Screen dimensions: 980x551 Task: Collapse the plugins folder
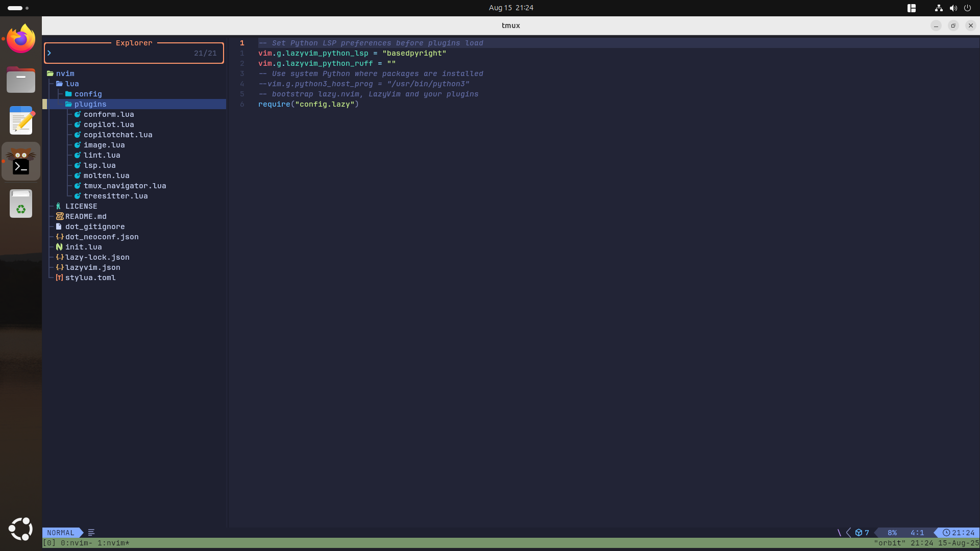[90, 104]
